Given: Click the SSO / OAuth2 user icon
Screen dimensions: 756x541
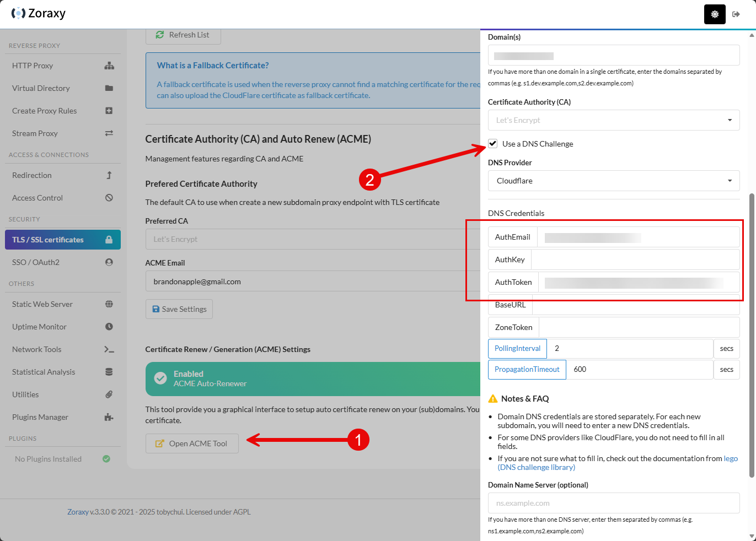Looking at the screenshot, I should pos(109,262).
